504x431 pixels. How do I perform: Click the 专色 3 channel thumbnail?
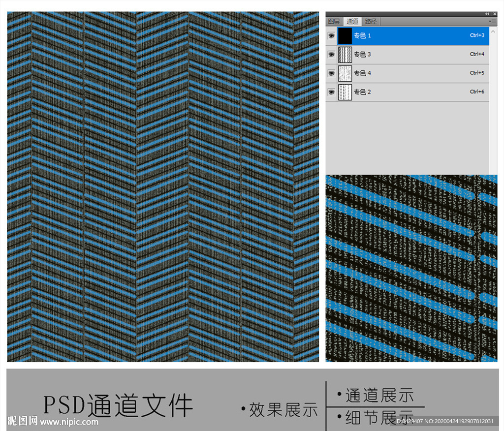pyautogui.click(x=345, y=54)
